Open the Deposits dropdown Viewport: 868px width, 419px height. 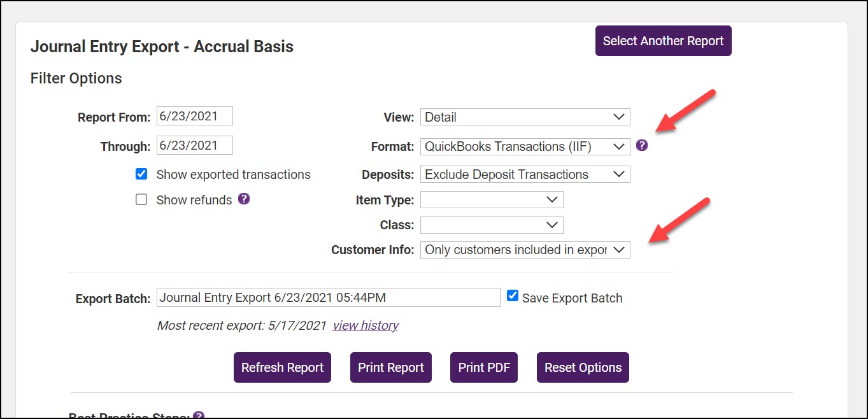coord(525,174)
